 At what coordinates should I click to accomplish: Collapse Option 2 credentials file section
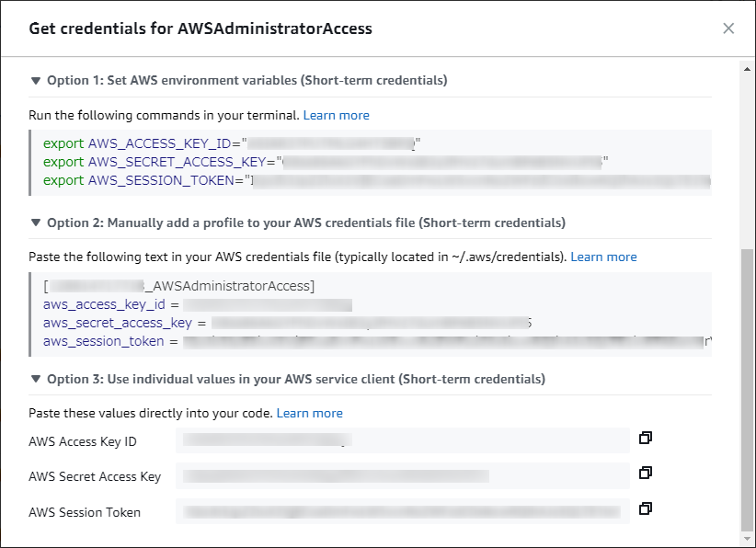click(x=36, y=223)
